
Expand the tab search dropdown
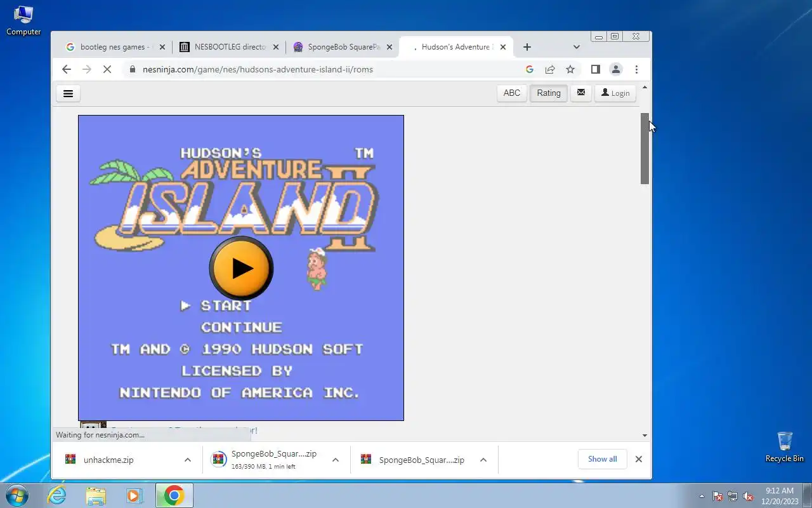576,47
